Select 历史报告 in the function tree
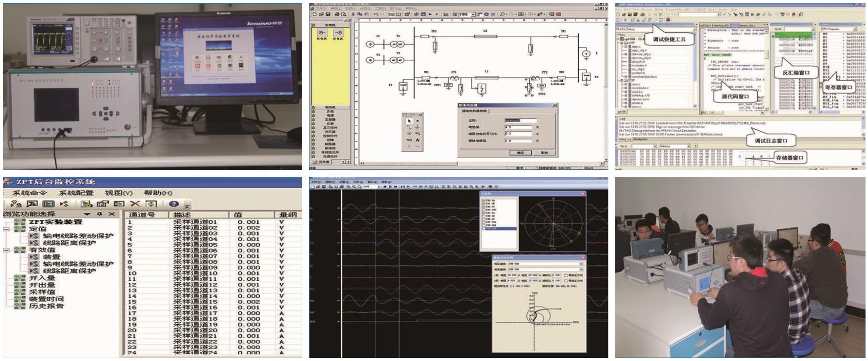868x361 pixels. [x=46, y=306]
